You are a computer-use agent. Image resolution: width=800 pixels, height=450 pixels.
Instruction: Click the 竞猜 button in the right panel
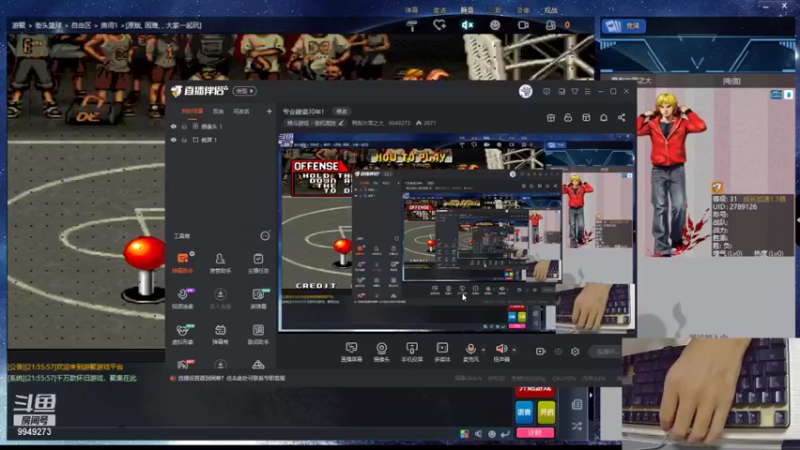point(624,26)
